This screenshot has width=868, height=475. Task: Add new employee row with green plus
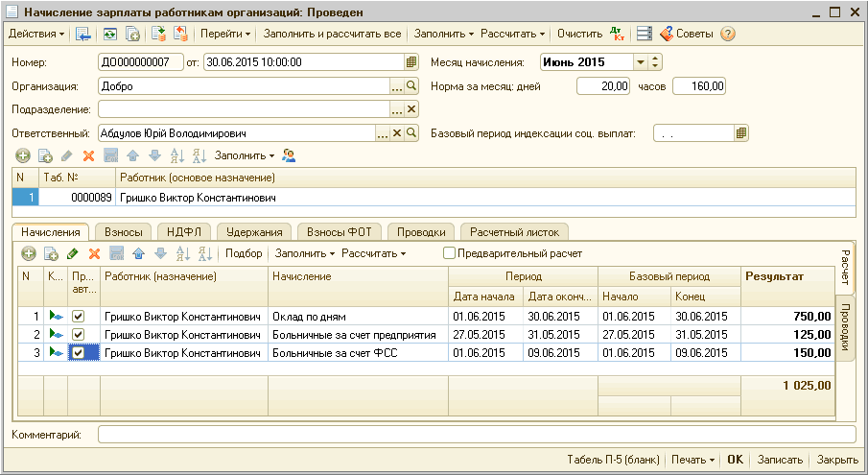point(23,155)
